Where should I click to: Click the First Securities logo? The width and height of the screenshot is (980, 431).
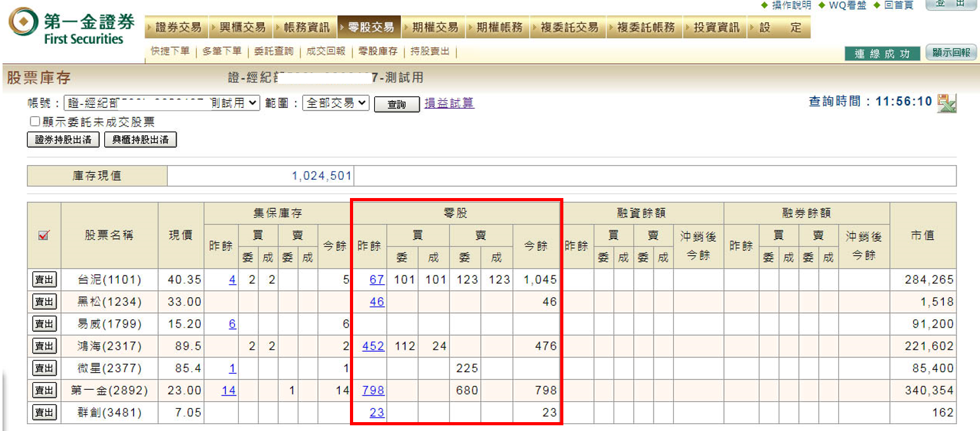[72, 27]
